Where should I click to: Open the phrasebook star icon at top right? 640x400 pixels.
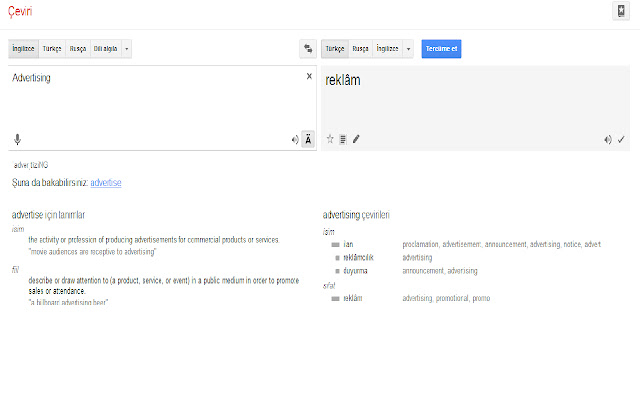tap(621, 11)
